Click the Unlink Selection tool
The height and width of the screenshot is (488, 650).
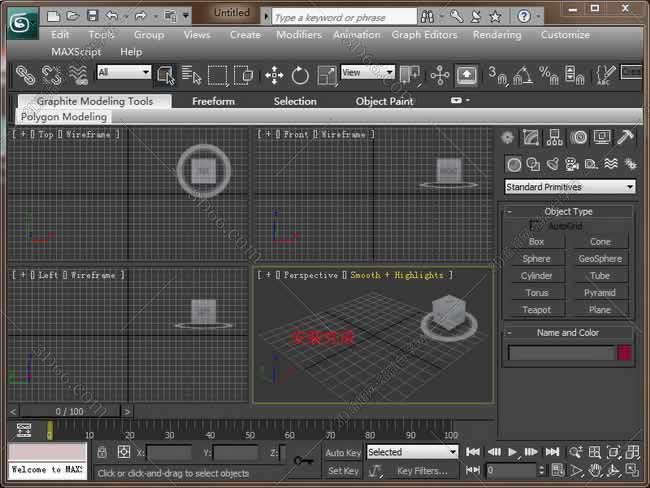[x=51, y=75]
